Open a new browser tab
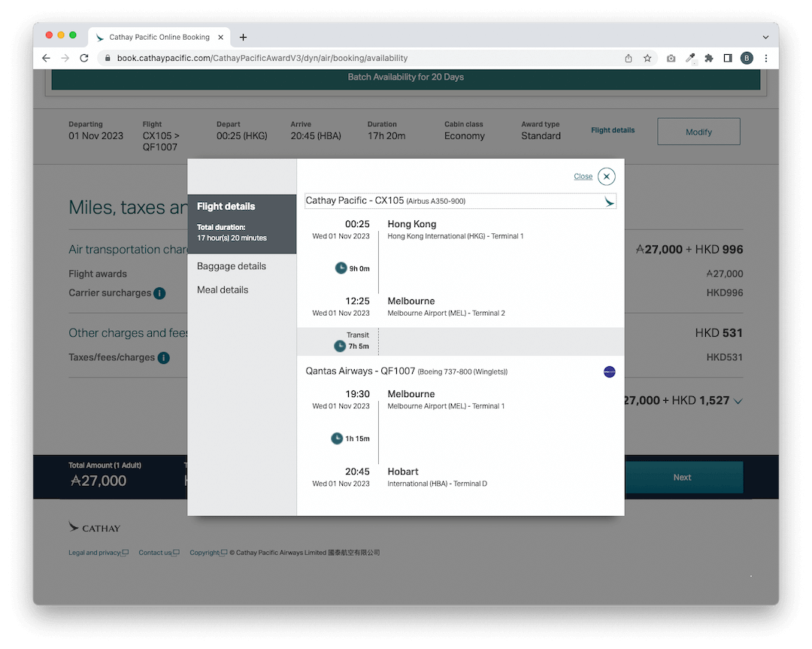Screen dimensions: 812x649 pyautogui.click(x=243, y=38)
